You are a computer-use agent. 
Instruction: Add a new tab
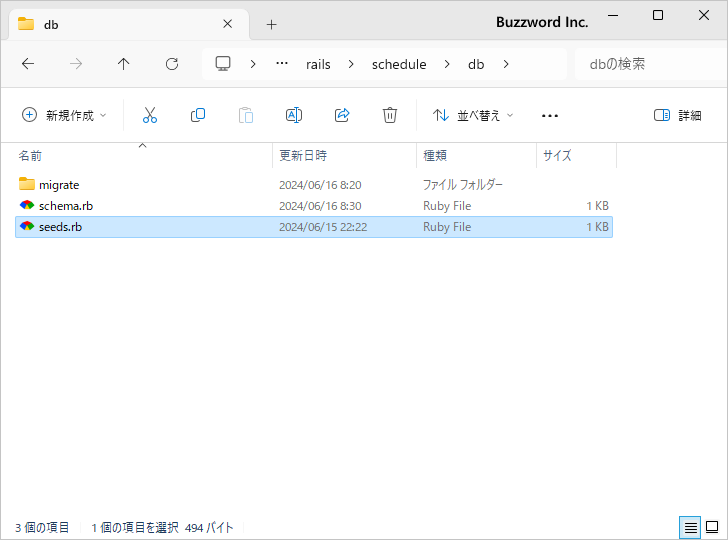pos(272,24)
